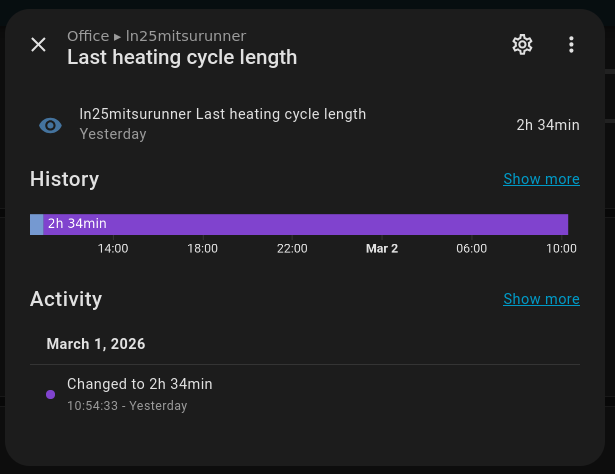
Task: Click the 'Office ▸ ln25mitsurunner' breadcrumb
Action: pyautogui.click(x=156, y=36)
